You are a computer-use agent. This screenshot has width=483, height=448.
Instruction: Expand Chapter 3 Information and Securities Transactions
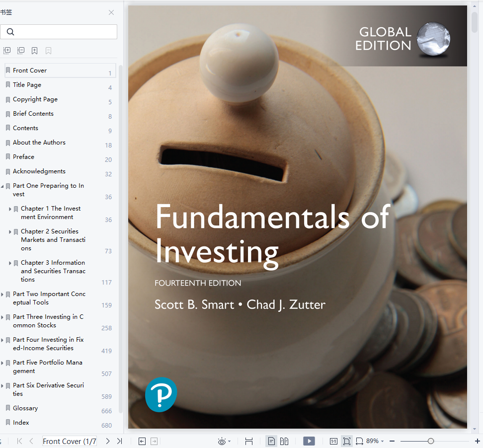point(10,263)
